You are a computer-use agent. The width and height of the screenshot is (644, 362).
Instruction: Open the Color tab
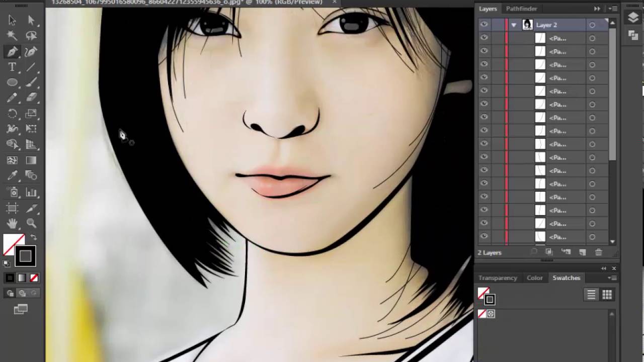(x=534, y=278)
